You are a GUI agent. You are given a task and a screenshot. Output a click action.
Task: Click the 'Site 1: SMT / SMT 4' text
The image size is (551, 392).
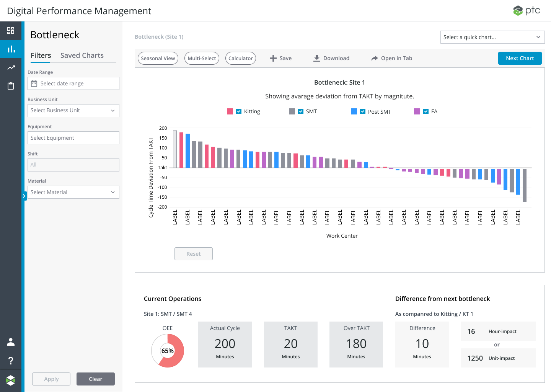tap(168, 314)
